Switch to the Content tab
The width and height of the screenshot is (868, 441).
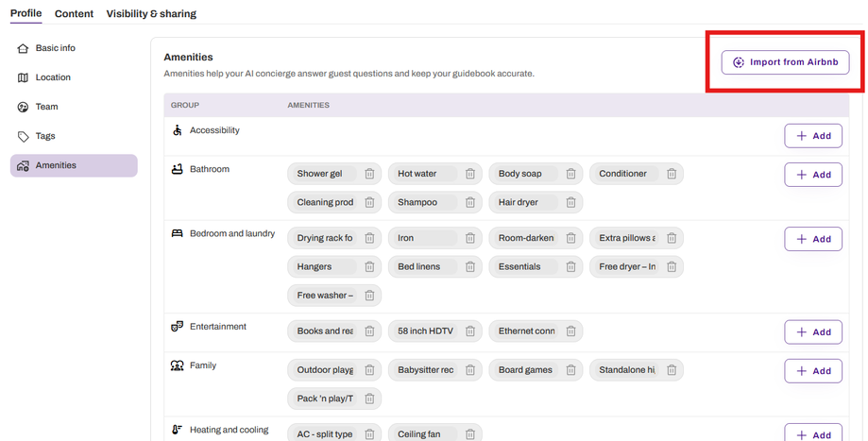[75, 14]
